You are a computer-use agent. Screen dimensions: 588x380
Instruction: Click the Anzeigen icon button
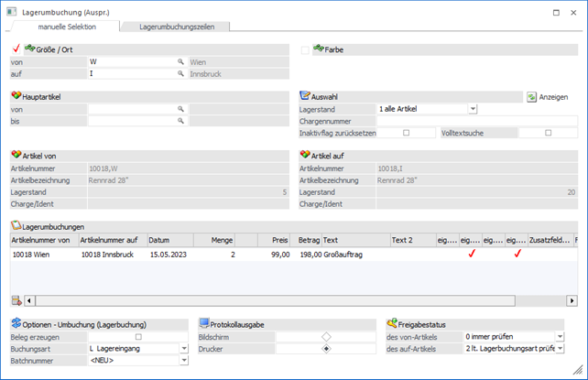(531, 96)
